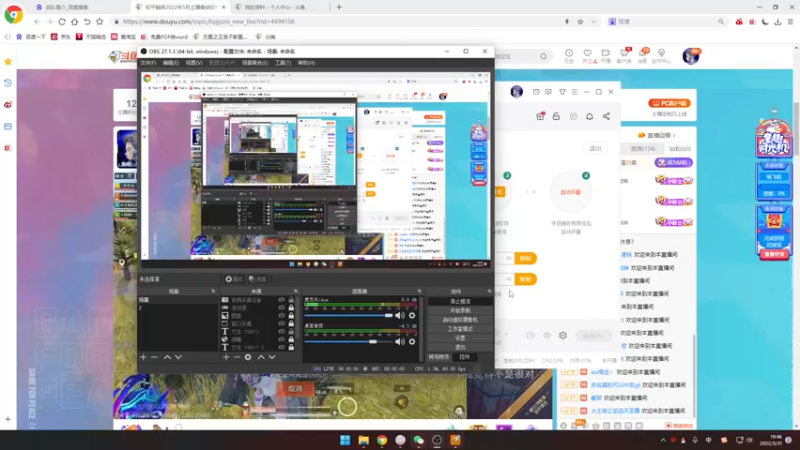This screenshot has width=800, height=450.
Task: Open properties of selected OBS source
Action: pos(233,279)
